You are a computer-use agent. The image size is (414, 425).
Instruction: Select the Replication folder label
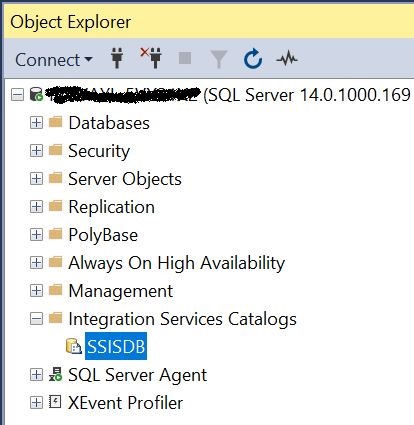pyautogui.click(x=111, y=207)
